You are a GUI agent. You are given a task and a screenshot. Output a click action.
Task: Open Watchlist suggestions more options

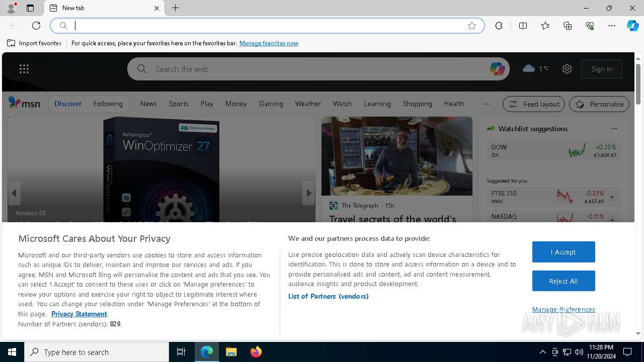[614, 129]
